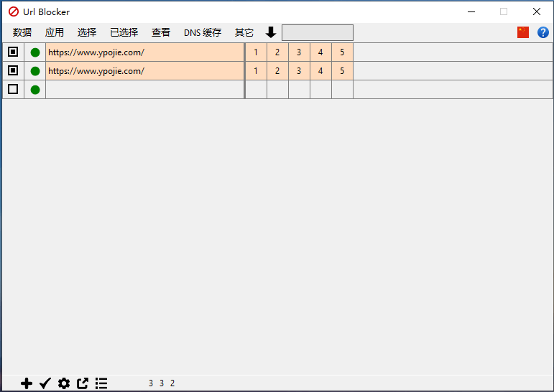The image size is (554, 392).
Task: Click cell 5 in the second row
Action: pyautogui.click(x=342, y=71)
